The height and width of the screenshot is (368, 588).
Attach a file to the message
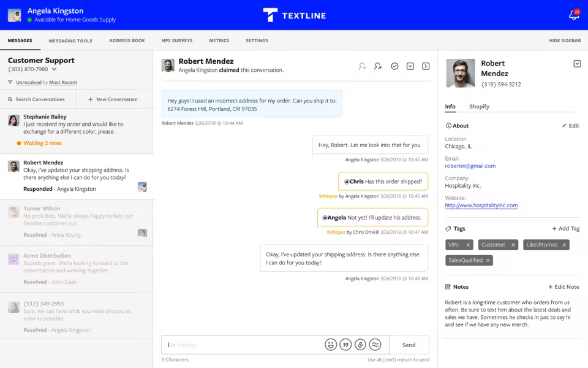coord(360,345)
